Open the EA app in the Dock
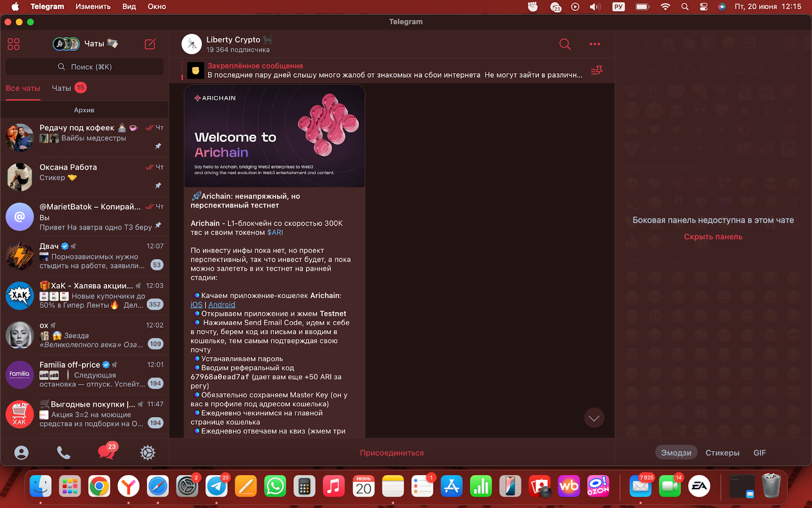This screenshot has height=508, width=812. 699,487
